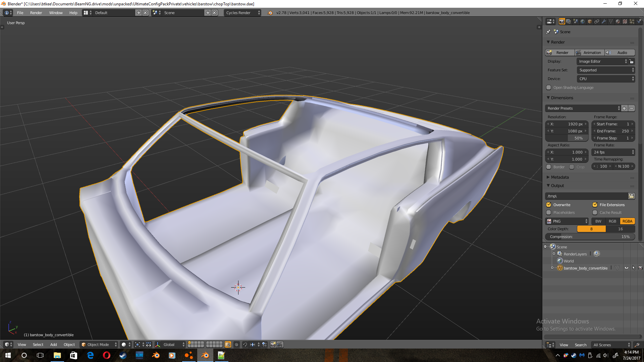Viewport: 644px width, 362px height.
Task: Open the Window menu
Action: [56, 13]
